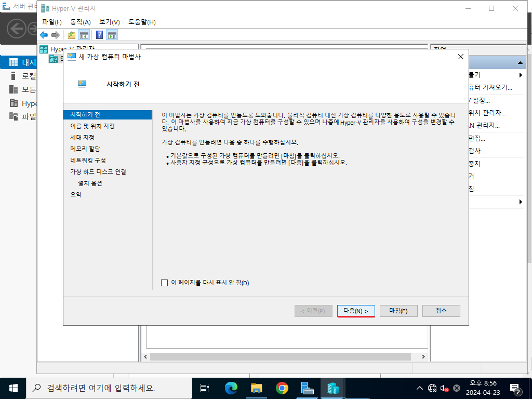This screenshot has width=532, height=399.
Task: Click the 다음(N) > button
Action: pos(356,311)
